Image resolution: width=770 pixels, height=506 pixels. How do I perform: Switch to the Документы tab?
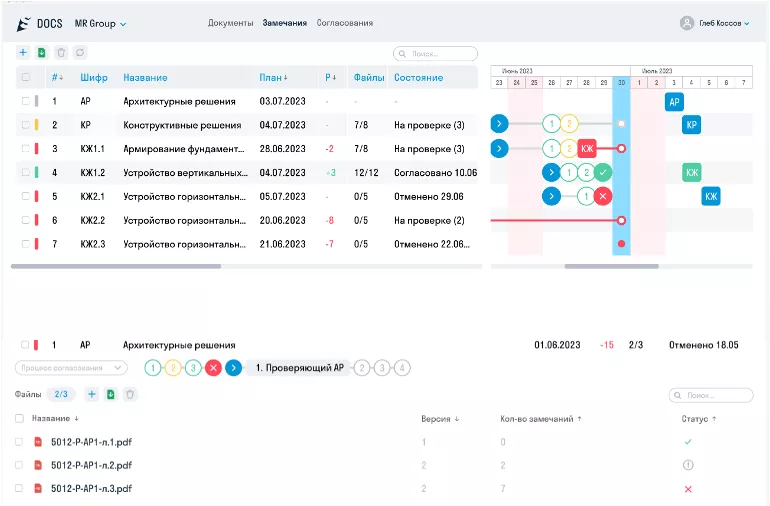coord(230,23)
